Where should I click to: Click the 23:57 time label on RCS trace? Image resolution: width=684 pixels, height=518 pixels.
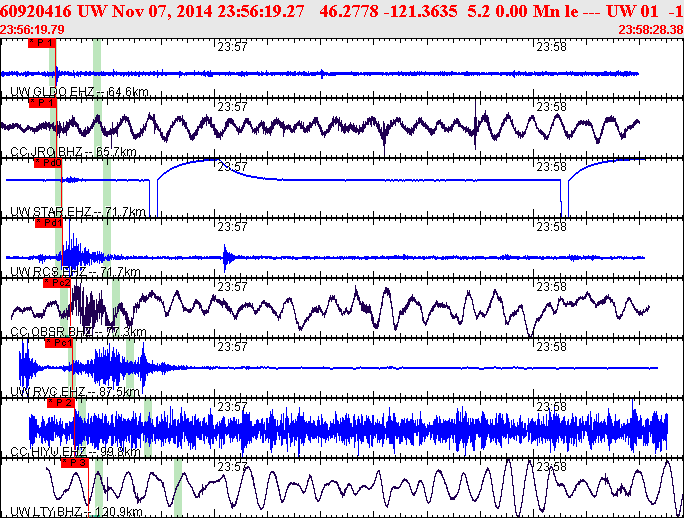click(233, 227)
